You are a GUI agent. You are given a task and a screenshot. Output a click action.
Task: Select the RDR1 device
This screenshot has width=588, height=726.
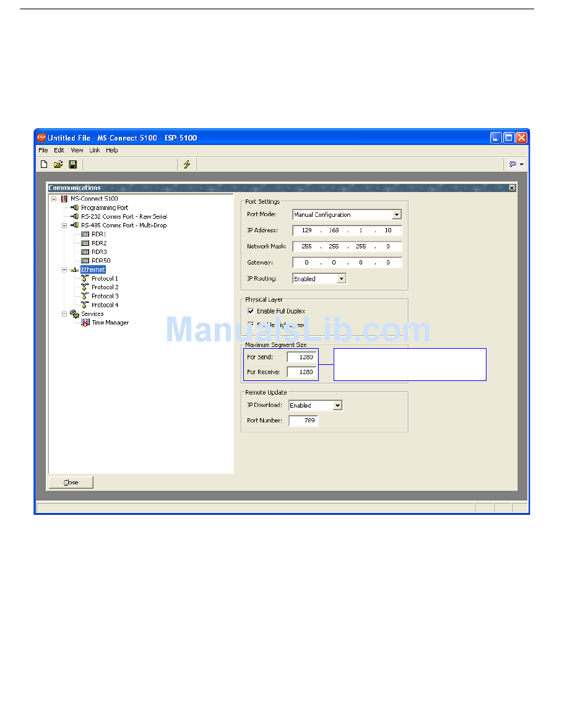tap(98, 234)
